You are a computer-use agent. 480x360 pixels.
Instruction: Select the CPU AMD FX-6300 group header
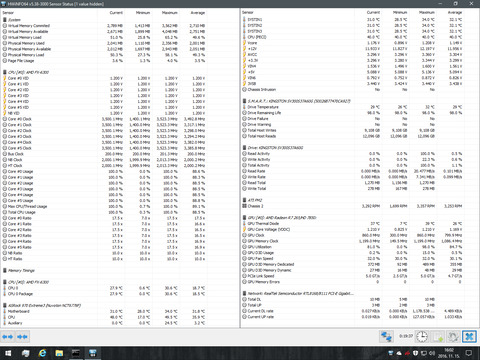pos(26,72)
